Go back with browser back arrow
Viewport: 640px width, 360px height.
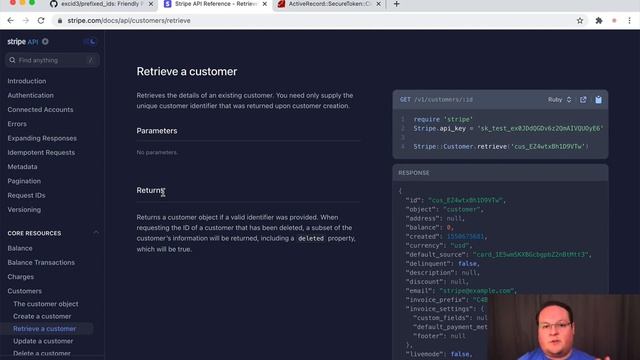click(x=11, y=20)
